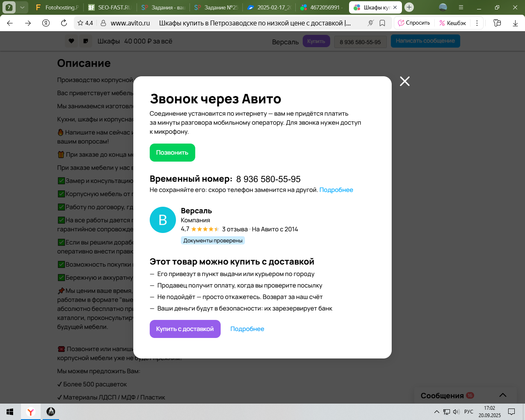Reload the page with the refresh icon

pyautogui.click(x=64, y=23)
